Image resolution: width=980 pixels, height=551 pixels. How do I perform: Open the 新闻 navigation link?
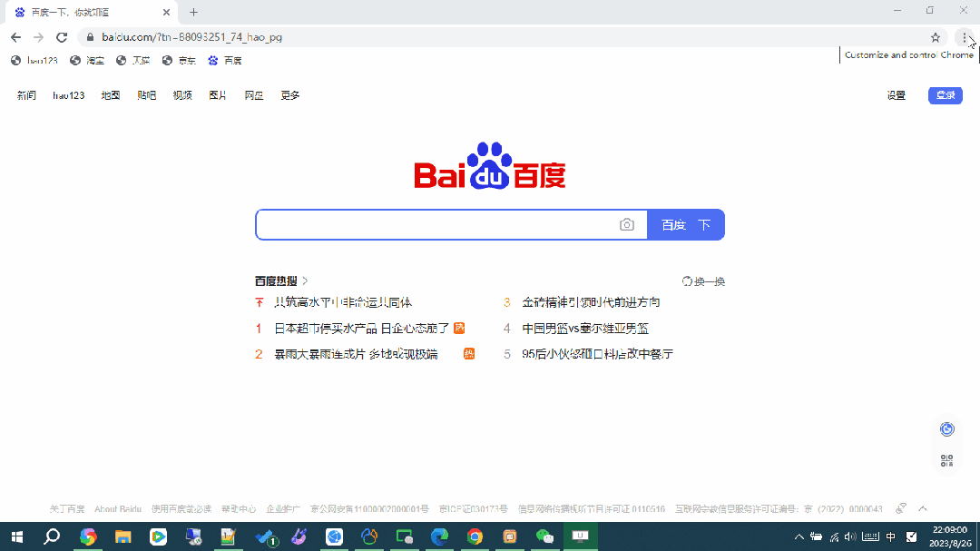[x=26, y=95]
